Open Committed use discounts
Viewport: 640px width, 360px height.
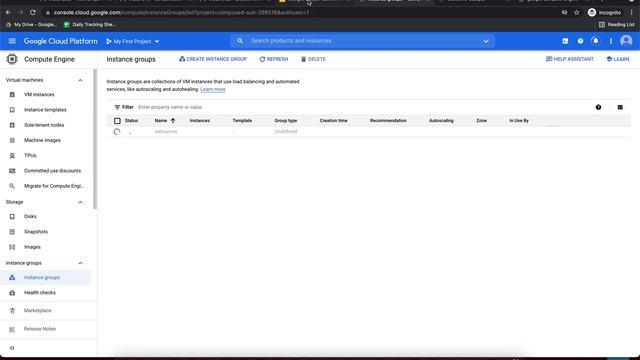point(52,171)
